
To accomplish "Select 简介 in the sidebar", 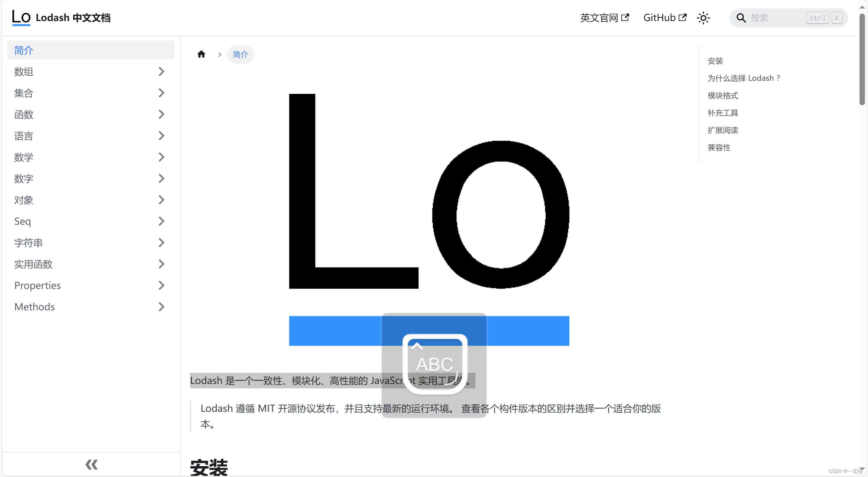I will coord(91,50).
